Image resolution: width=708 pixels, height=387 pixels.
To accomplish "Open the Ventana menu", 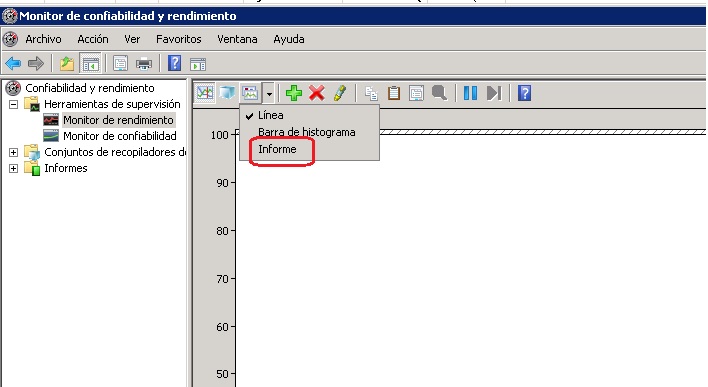I will coord(237,39).
